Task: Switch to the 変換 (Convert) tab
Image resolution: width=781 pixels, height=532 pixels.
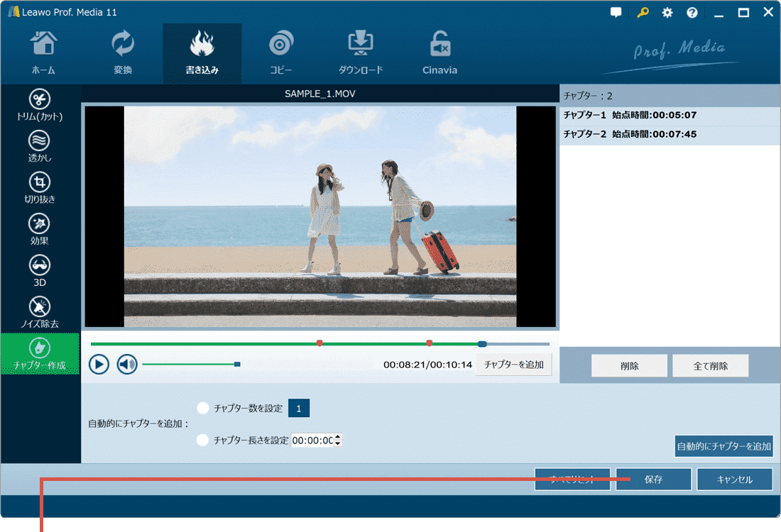Action: click(123, 53)
